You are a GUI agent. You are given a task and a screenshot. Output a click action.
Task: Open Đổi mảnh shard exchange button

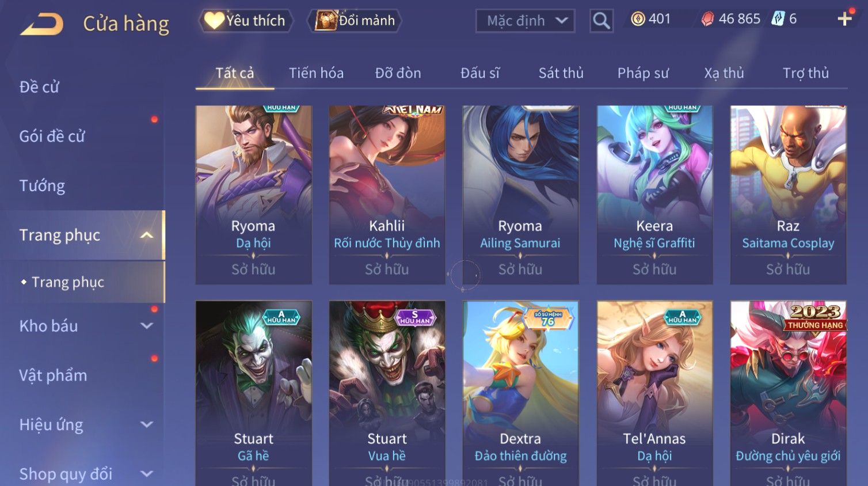(355, 21)
